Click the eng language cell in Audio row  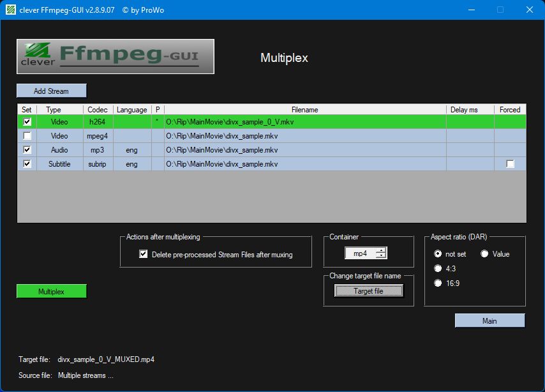[x=132, y=150]
